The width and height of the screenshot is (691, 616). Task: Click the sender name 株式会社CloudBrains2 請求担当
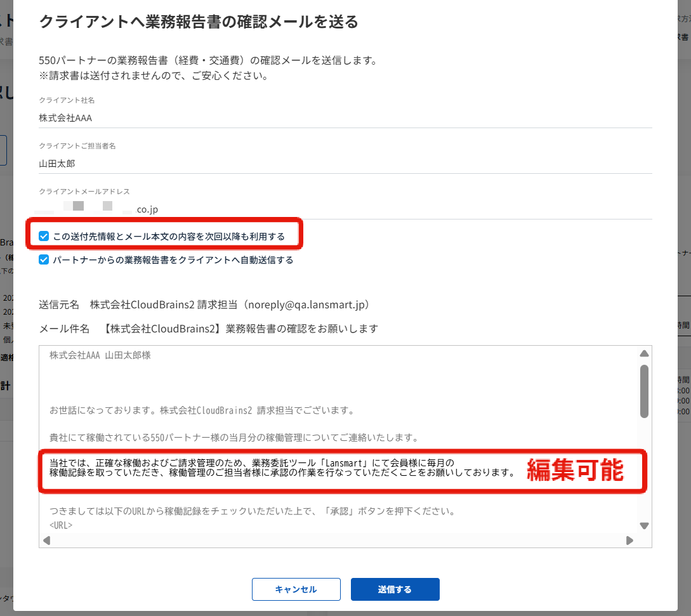click(x=164, y=305)
